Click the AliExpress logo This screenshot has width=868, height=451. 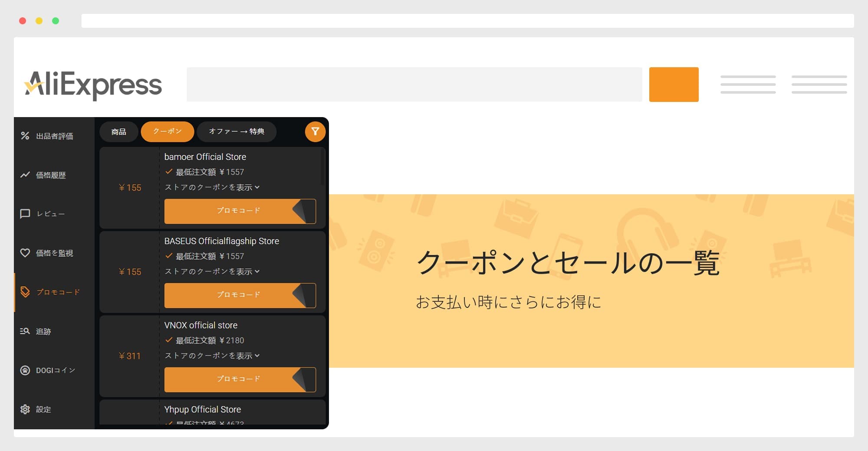[94, 85]
